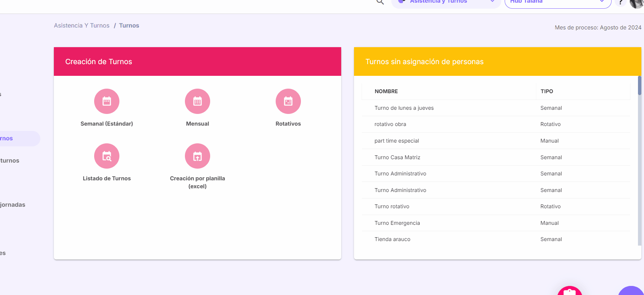The height and width of the screenshot is (295, 644).
Task: Click the Semanal (Estándar) label
Action: coord(107,124)
